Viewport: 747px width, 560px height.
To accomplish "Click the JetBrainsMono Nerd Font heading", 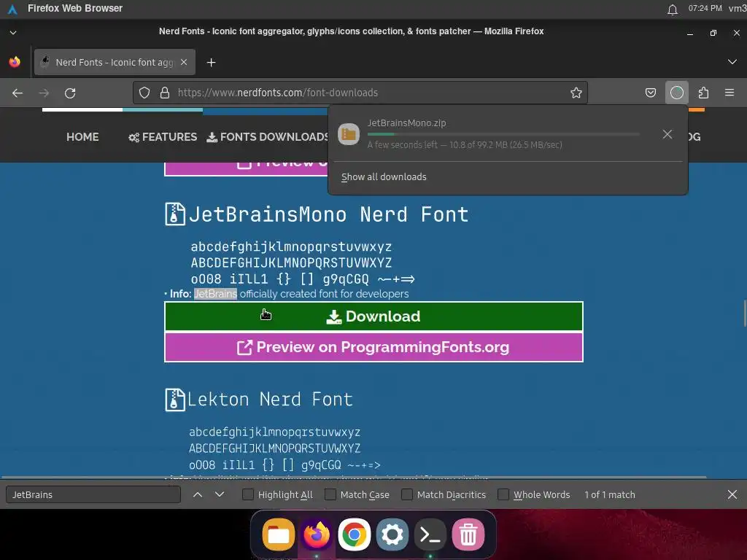I will pos(329,214).
